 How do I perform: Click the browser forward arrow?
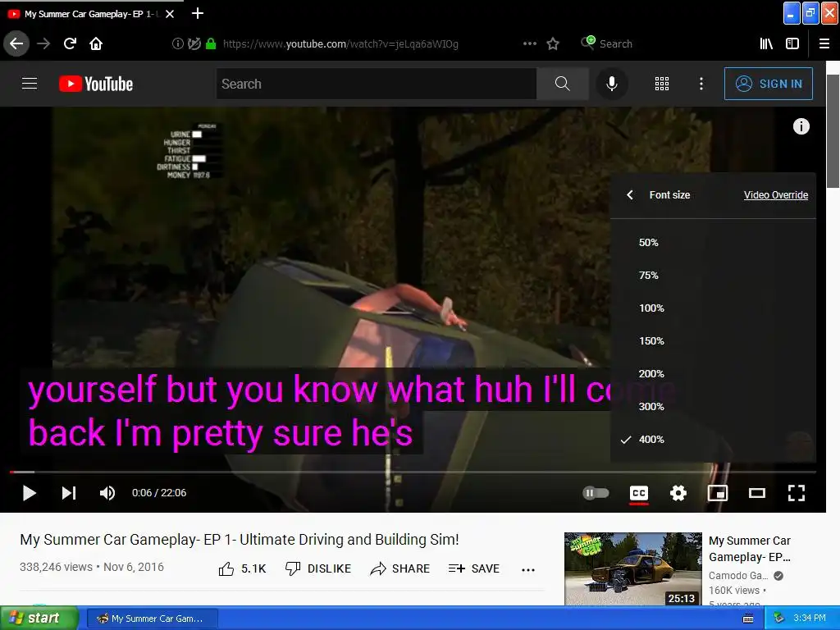coord(43,43)
